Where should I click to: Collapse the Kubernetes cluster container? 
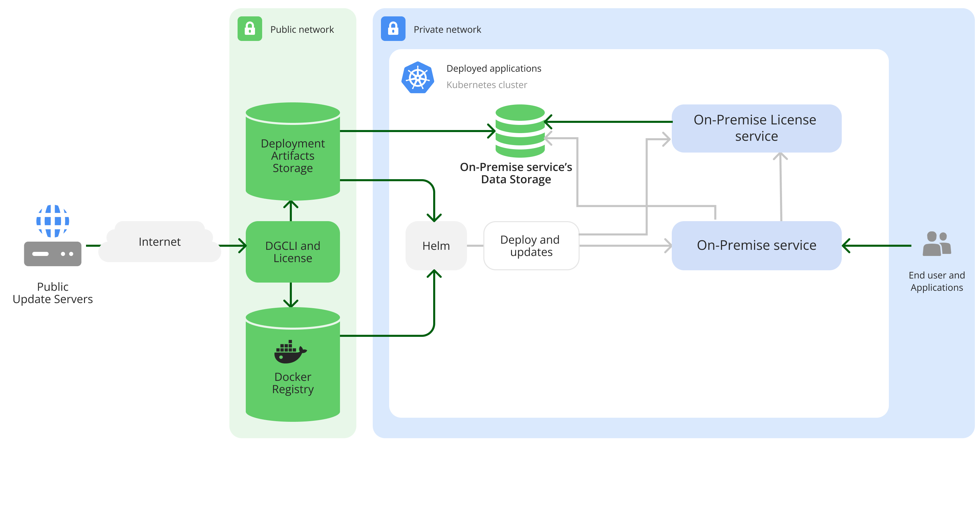tap(487, 85)
